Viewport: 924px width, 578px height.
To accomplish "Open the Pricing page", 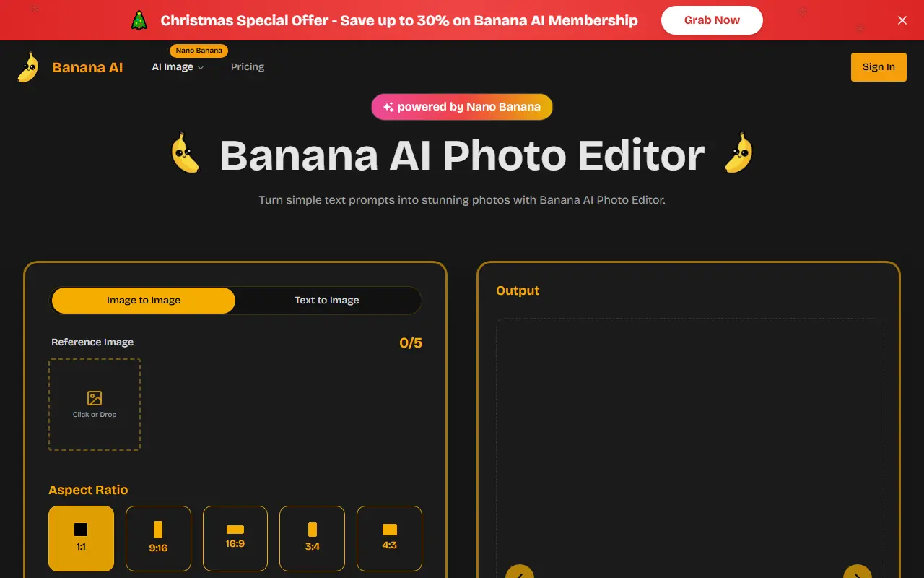I will 248,66.
